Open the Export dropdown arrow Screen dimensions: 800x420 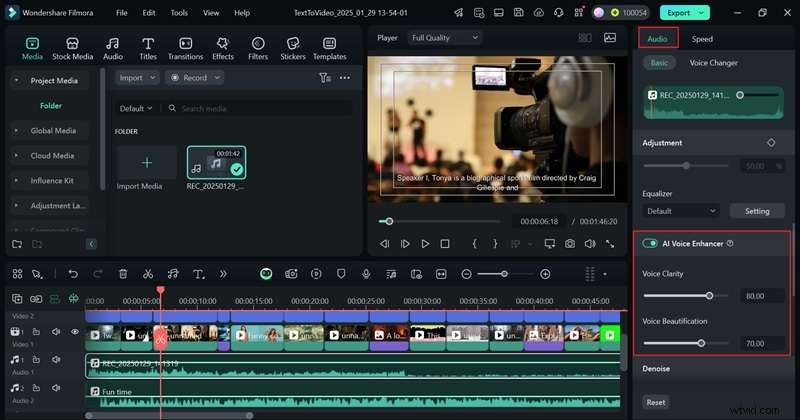pos(702,13)
